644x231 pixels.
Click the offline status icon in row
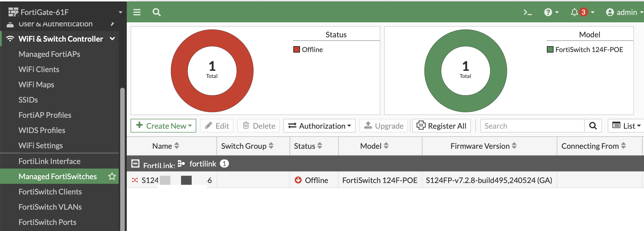coord(298,180)
